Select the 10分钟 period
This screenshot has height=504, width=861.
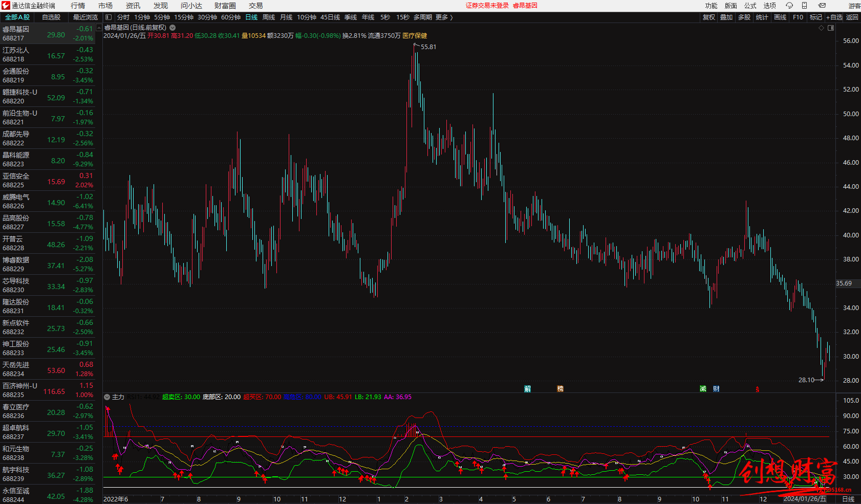coord(307,17)
